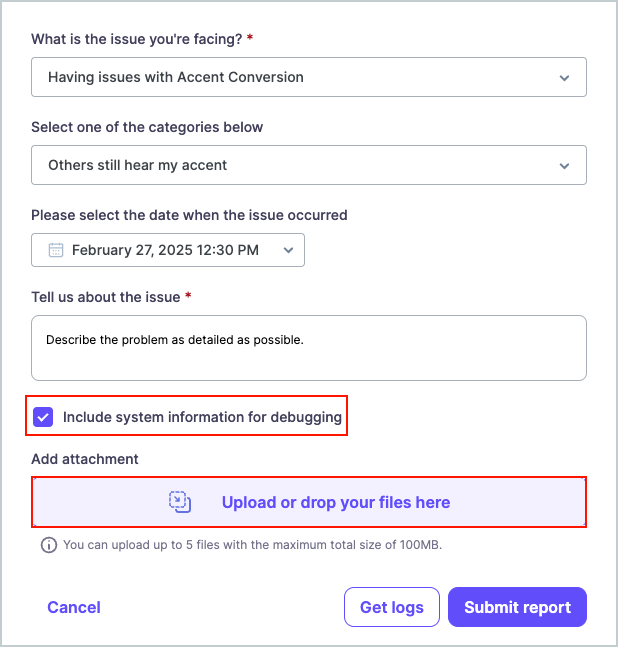Focus the 'Tell us about the issue' text box

pyautogui.click(x=309, y=348)
